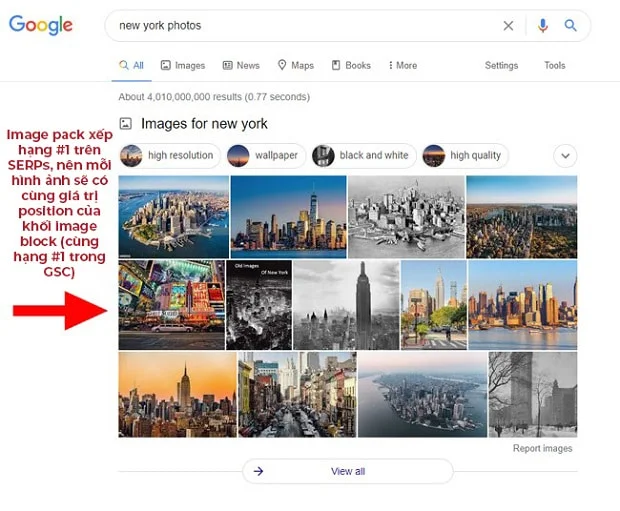Click the image icon beside Images for new york
Viewport: 620px width, 511px height.
coord(126,123)
